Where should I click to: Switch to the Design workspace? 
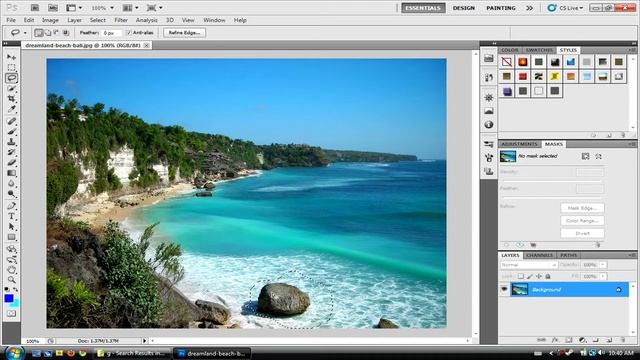point(464,8)
